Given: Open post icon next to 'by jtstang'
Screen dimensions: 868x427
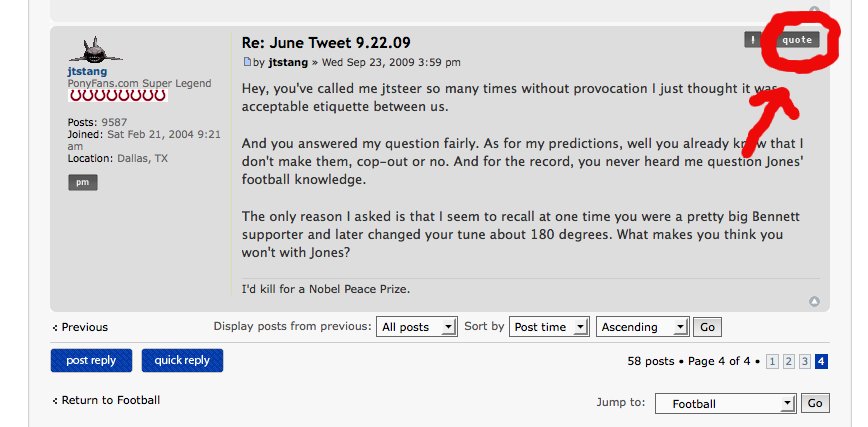Looking at the screenshot, I should (247, 62).
